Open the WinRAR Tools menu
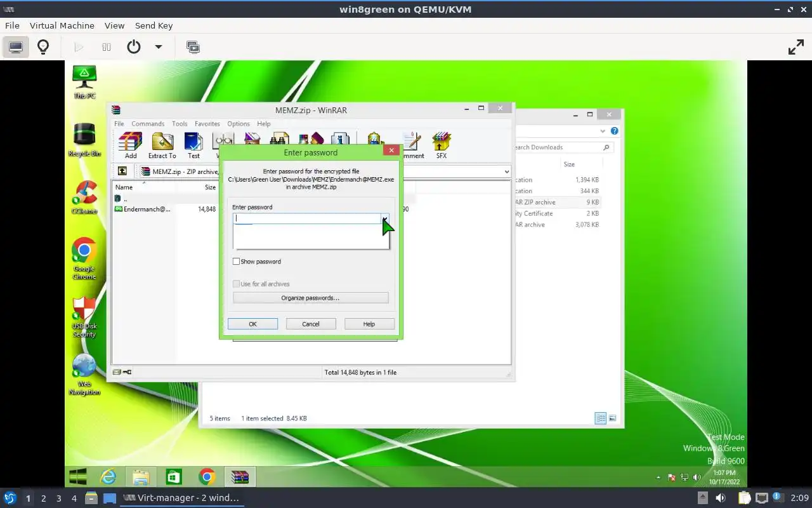 tap(180, 124)
